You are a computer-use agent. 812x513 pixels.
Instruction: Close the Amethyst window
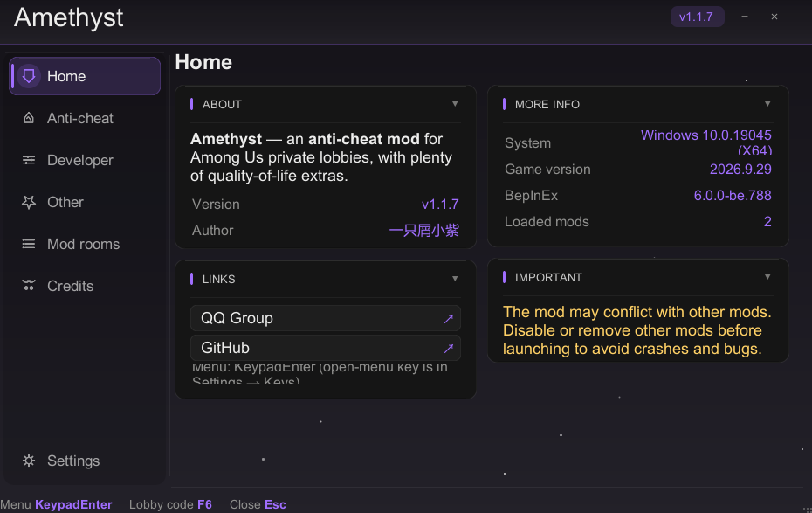tap(774, 17)
